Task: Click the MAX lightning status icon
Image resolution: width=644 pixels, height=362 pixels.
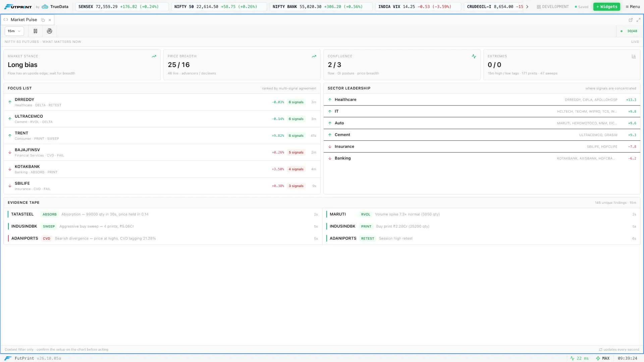Action: pyautogui.click(x=598, y=358)
